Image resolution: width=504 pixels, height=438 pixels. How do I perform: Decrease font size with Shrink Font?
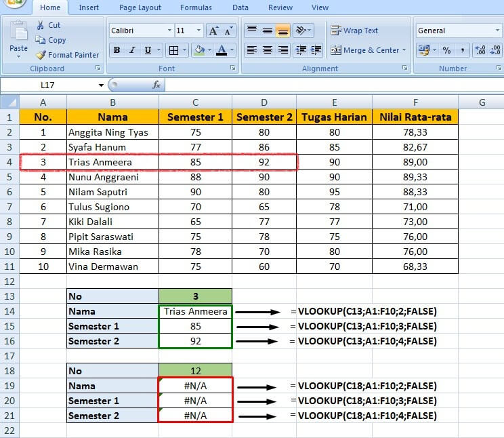[x=228, y=31]
